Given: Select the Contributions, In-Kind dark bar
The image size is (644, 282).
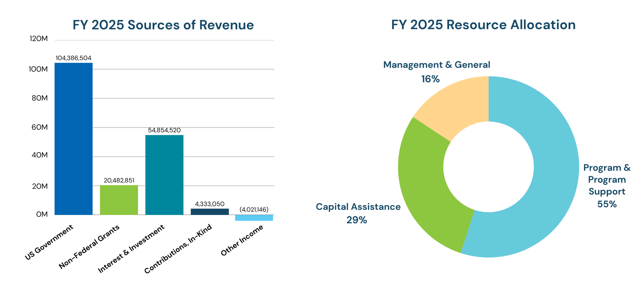Looking at the screenshot, I should point(210,211).
